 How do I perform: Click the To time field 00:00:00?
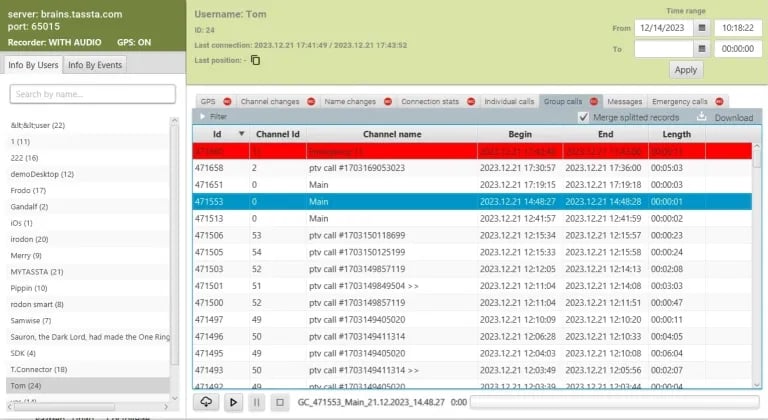[x=738, y=49]
